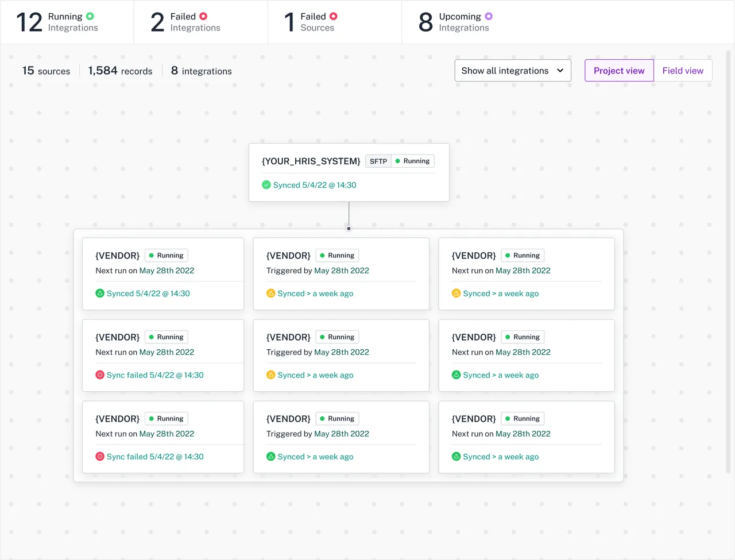Expand the Show all integrations dropdown
735x560 pixels.
tap(513, 71)
